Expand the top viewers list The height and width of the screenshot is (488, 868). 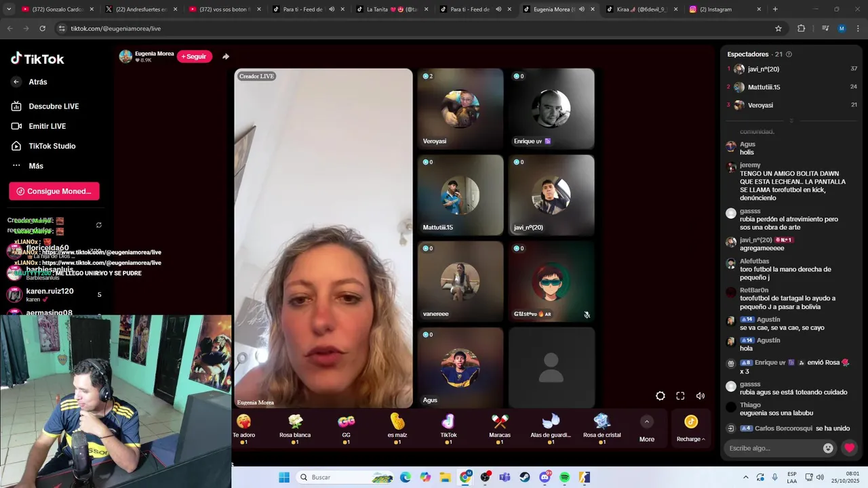pyautogui.click(x=791, y=121)
